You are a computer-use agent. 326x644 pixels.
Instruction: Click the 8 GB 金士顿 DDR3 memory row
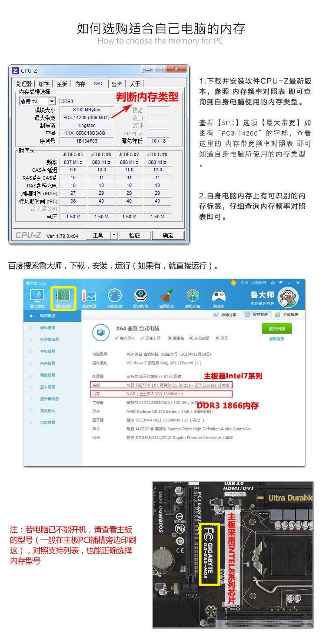[x=162, y=394]
